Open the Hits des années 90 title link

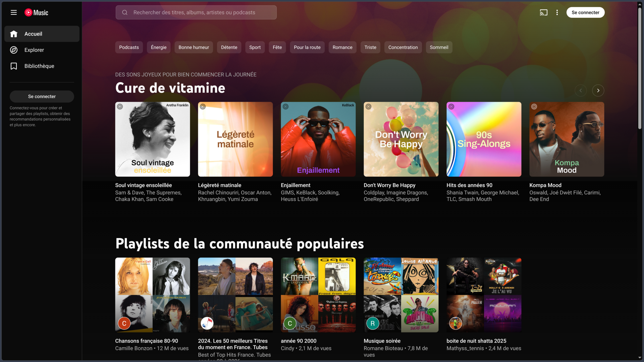click(x=469, y=185)
